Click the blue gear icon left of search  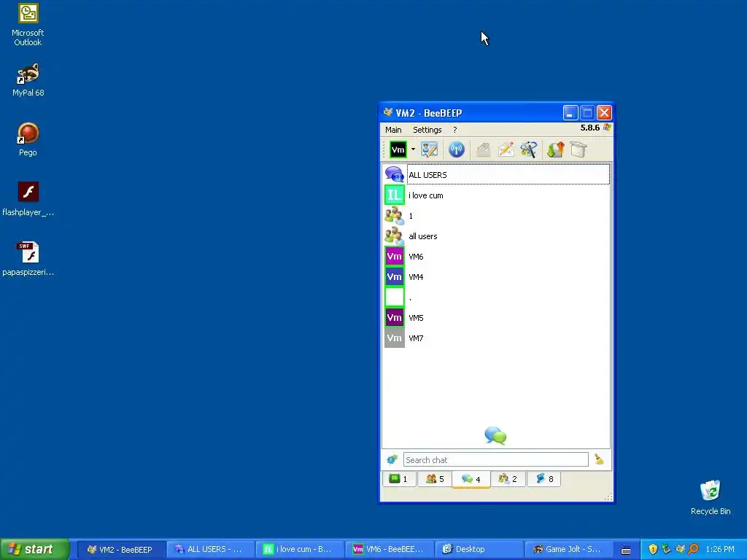coord(392,459)
